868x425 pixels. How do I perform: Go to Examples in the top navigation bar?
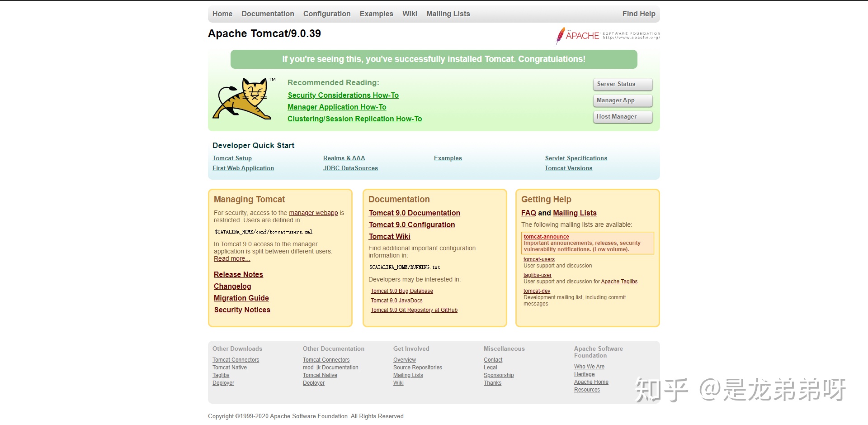coord(377,14)
